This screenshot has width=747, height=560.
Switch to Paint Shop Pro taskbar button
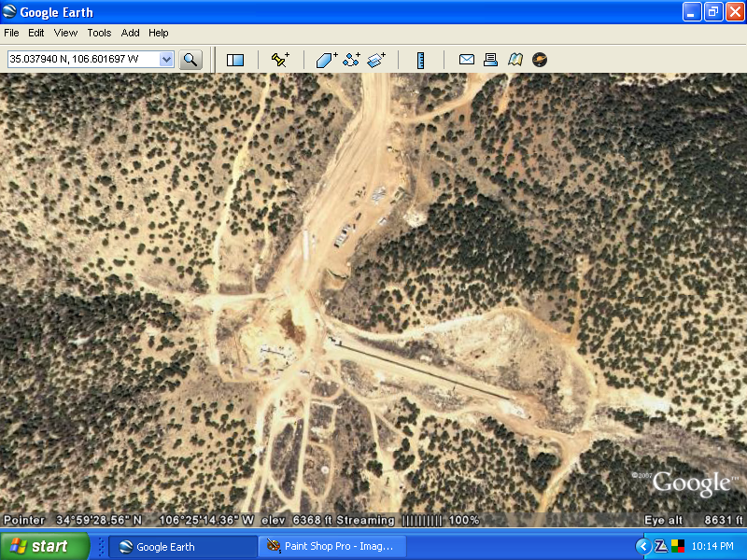click(x=332, y=547)
